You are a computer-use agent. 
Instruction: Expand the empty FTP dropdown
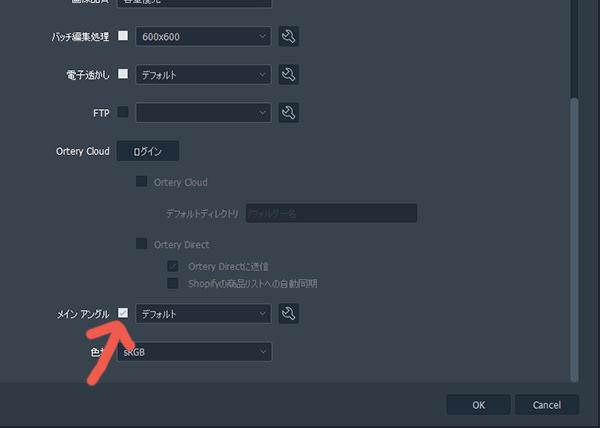click(203, 112)
